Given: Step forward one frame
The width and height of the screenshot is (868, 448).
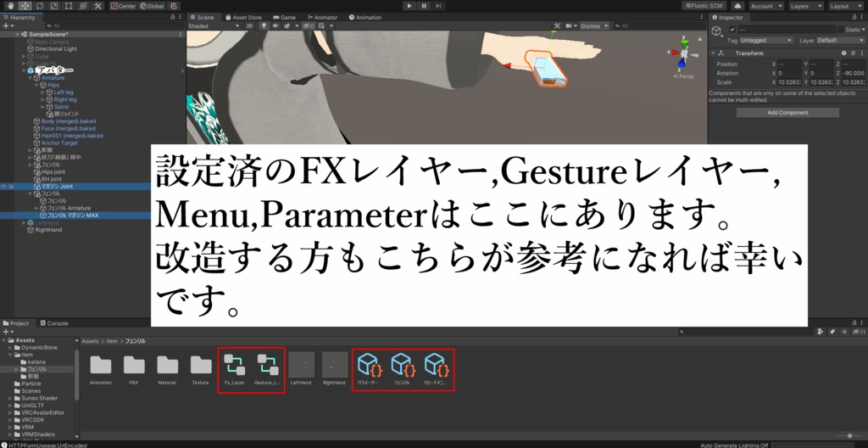Looking at the screenshot, I should click(x=438, y=6).
